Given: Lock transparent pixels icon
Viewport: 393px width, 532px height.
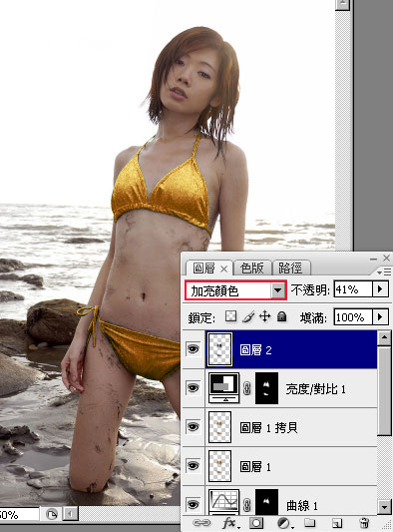Looking at the screenshot, I should [x=231, y=316].
